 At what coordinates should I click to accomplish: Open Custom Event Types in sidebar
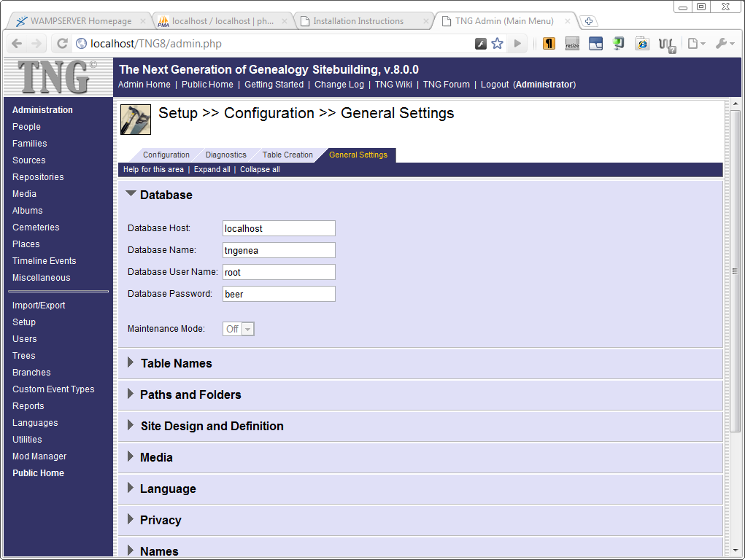point(53,389)
